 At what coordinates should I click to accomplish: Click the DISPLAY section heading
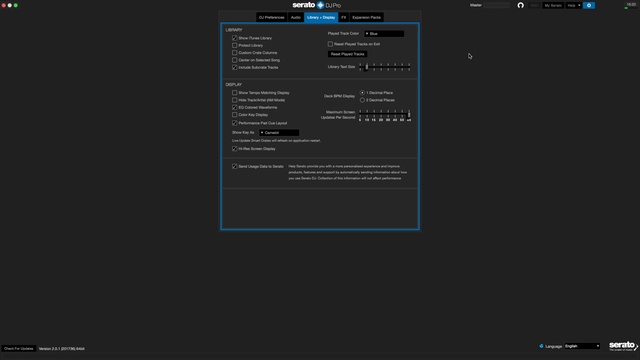pyautogui.click(x=233, y=84)
